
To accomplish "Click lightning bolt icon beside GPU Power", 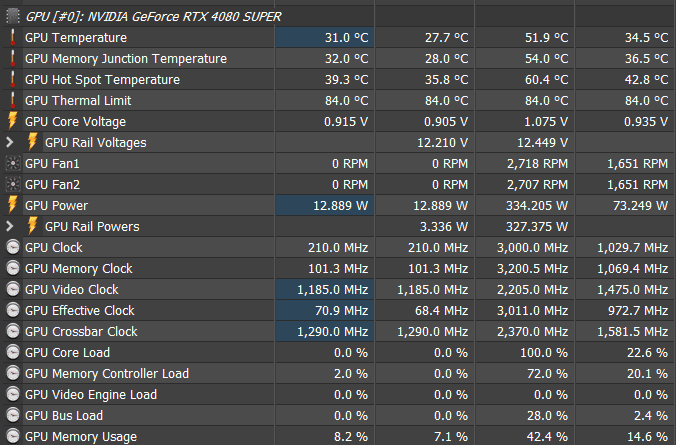I will click(x=13, y=205).
